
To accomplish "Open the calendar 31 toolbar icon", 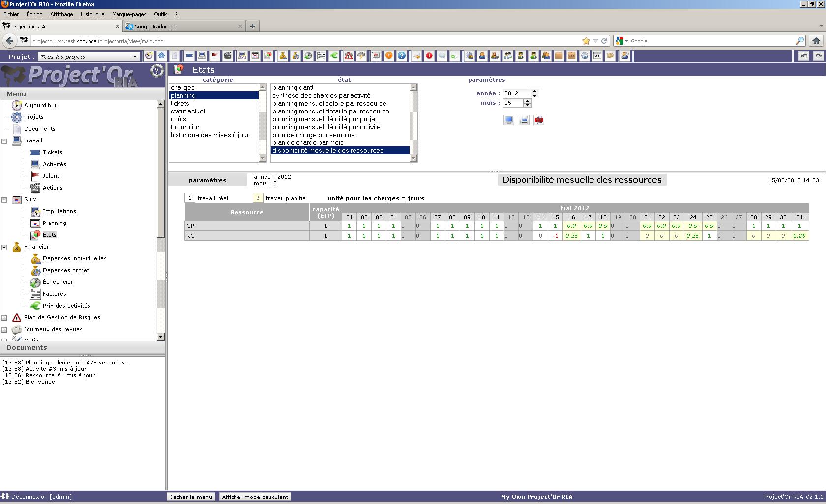I will 597,56.
